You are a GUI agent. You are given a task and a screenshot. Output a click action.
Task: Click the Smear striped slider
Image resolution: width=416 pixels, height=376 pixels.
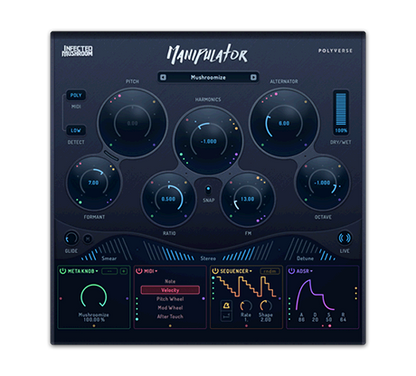[x=106, y=250]
